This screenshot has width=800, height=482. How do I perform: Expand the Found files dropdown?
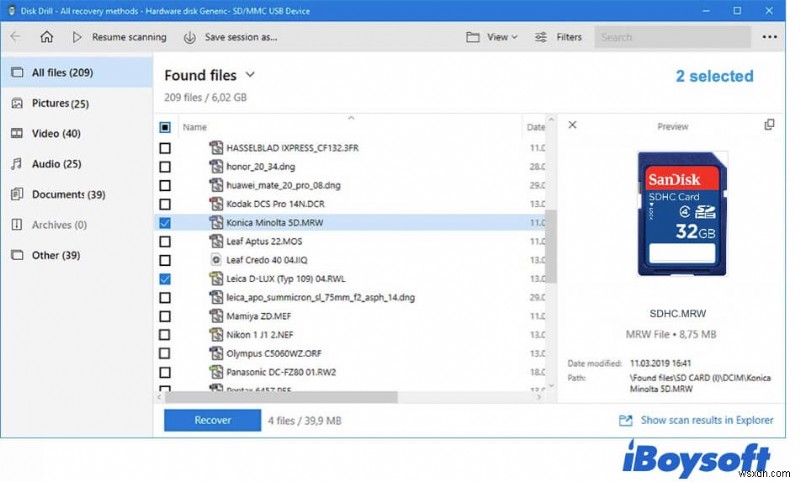(250, 75)
